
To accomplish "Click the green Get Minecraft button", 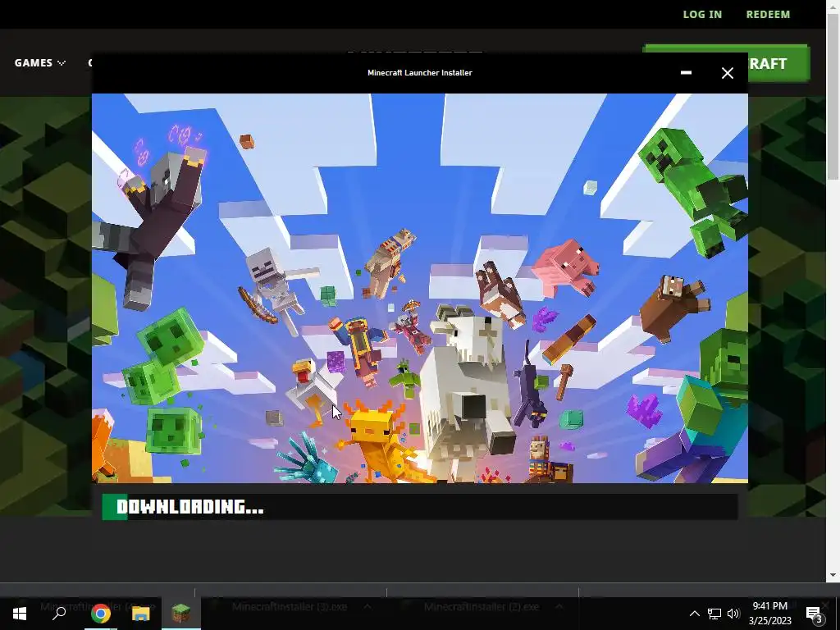I will point(778,64).
